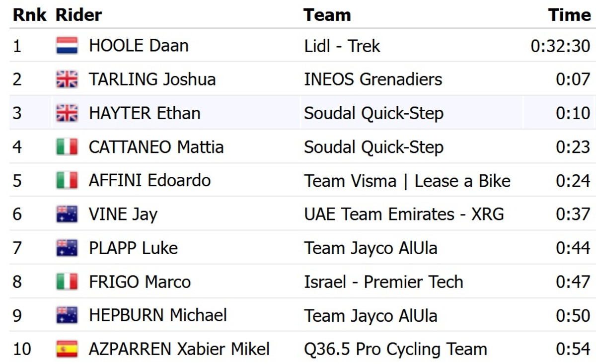Go to the INEOS Grenadiers team page
This screenshot has height=364, width=596.
[x=372, y=79]
